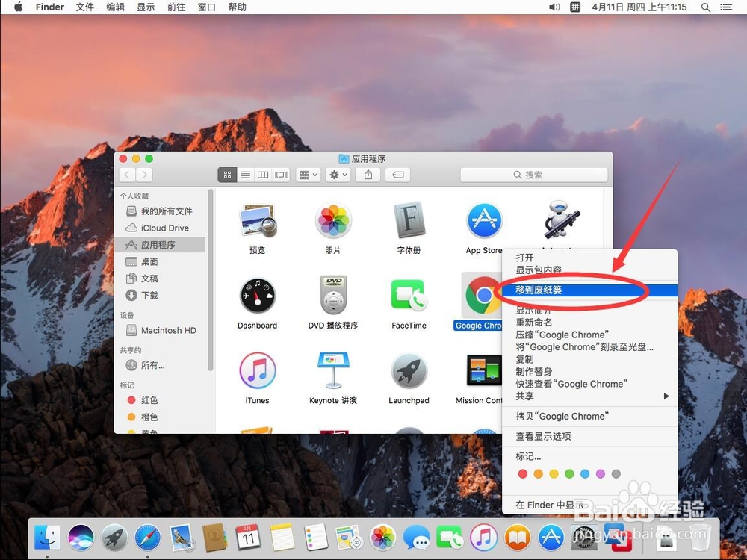Select the Dashboard app icon

click(x=257, y=296)
